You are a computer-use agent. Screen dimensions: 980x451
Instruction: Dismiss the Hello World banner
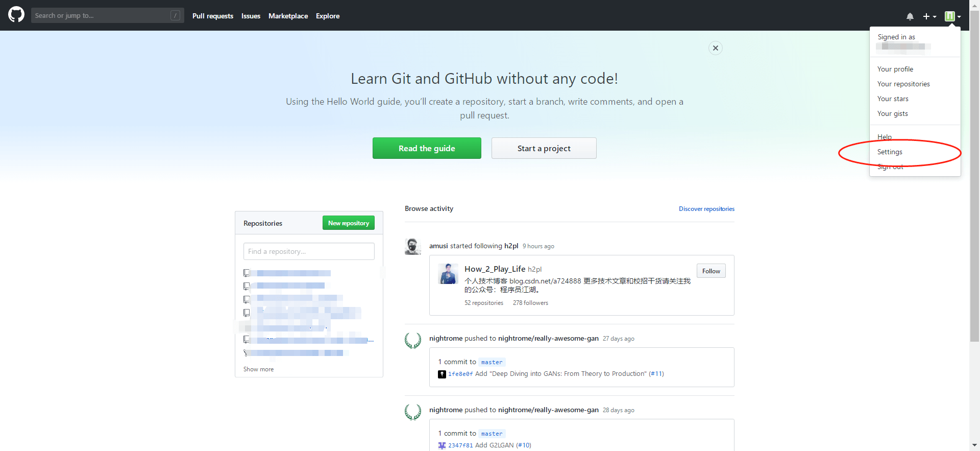point(716,48)
